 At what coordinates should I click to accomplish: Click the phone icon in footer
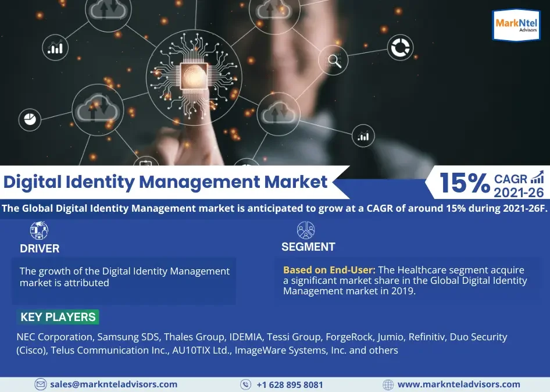click(246, 384)
